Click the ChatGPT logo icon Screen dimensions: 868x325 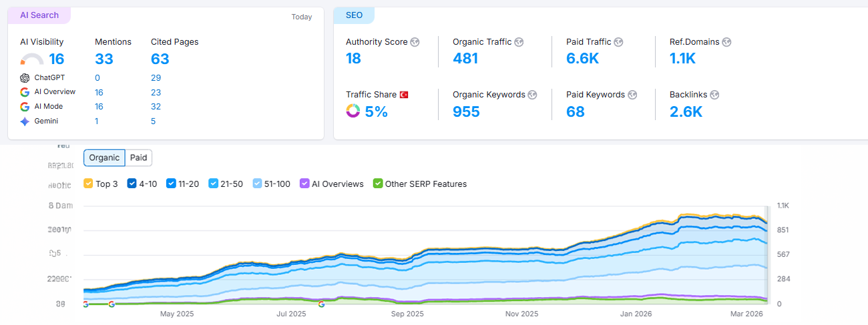(25, 78)
